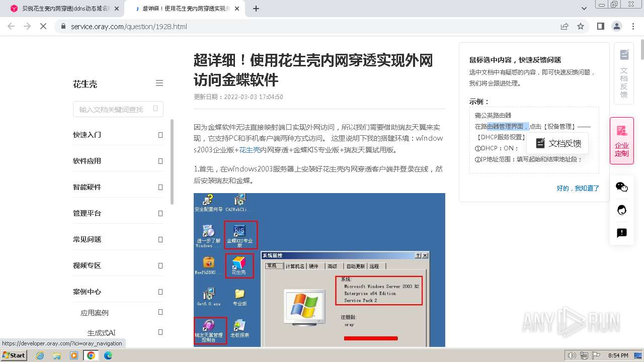The width and height of the screenshot is (644, 362).
Task: Toggle the 花生壳 sidebar hamburger menu
Action: click(x=159, y=83)
